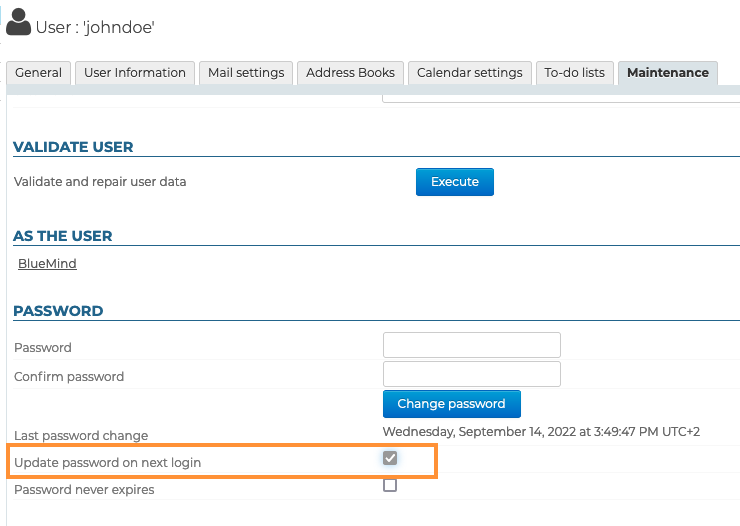Image resolution: width=740 pixels, height=526 pixels.
Task: Focus the Password input field
Action: click(471, 346)
